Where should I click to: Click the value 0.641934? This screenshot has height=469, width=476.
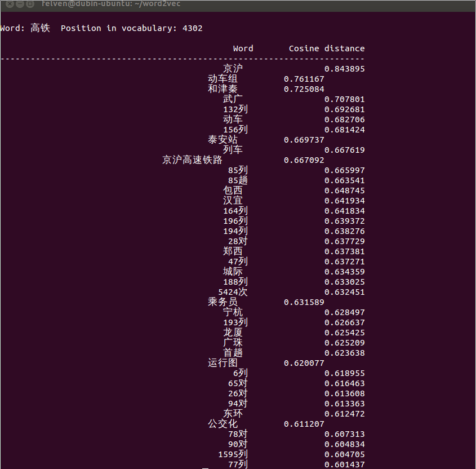coord(345,201)
